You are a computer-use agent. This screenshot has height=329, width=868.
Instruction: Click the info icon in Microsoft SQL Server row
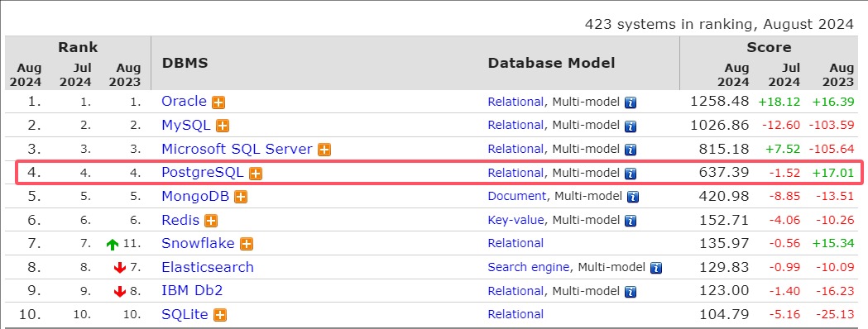point(631,150)
